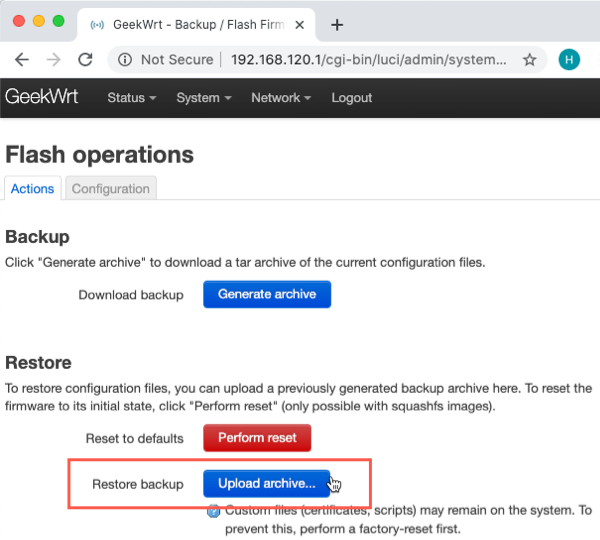
Task: Select the GeekWrt - Backup / Flash Firmware browser tab
Action: [196, 25]
